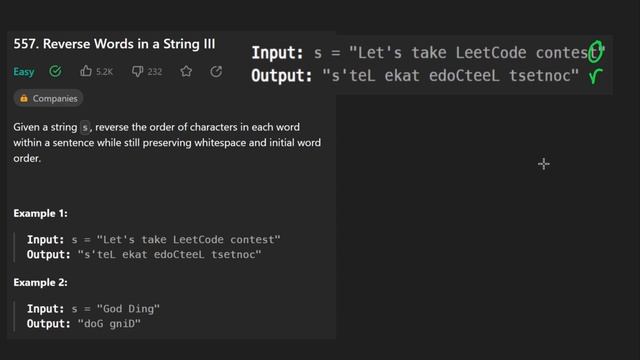
Task: Click the 5.2K likes count
Action: tap(104, 72)
